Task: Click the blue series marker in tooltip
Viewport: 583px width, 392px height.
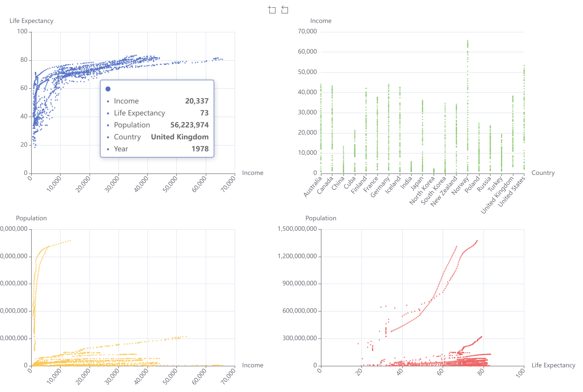Action: (x=108, y=89)
